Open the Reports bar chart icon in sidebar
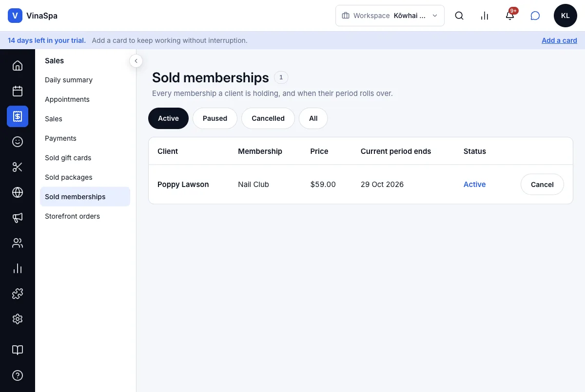 coord(18,268)
